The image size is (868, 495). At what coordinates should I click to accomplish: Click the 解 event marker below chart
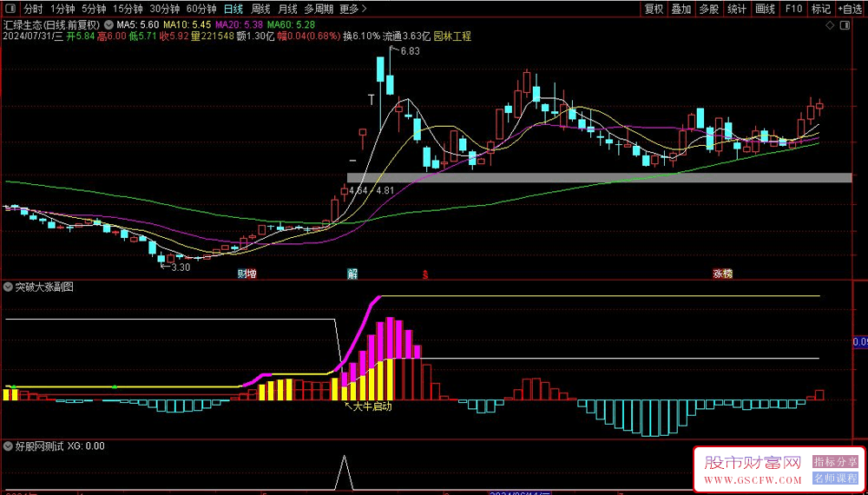[x=352, y=274]
